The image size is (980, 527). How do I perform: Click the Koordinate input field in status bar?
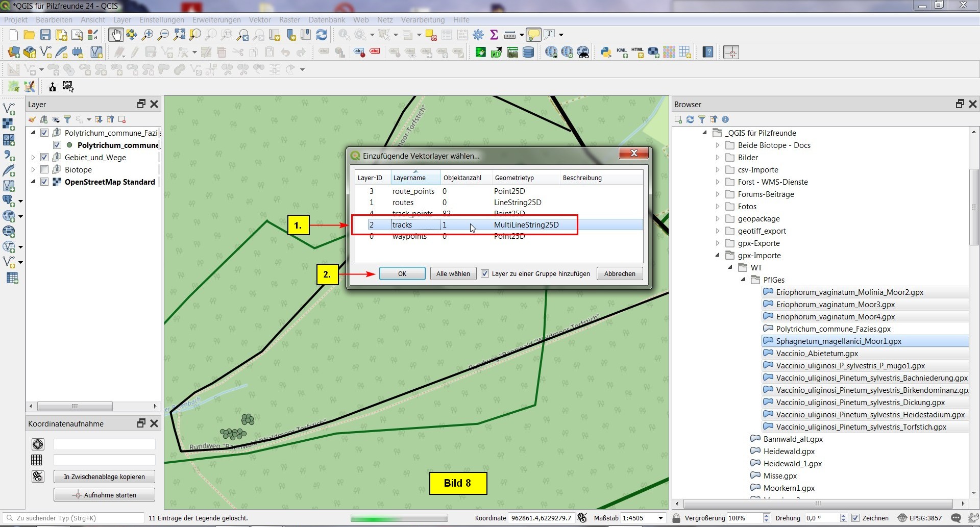click(x=541, y=518)
